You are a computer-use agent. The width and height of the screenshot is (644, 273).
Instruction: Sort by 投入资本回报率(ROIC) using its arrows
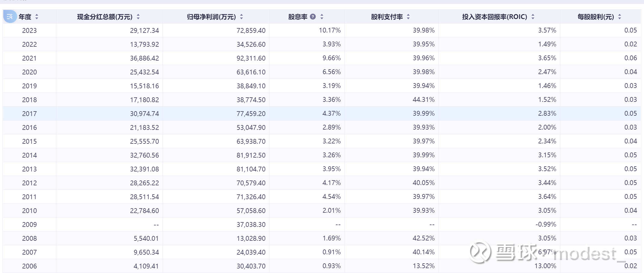533,17
